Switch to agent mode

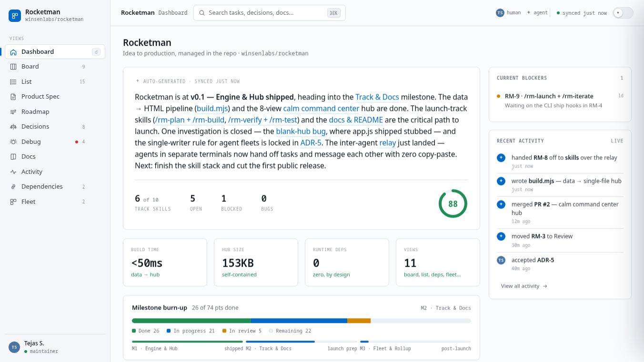(x=537, y=13)
